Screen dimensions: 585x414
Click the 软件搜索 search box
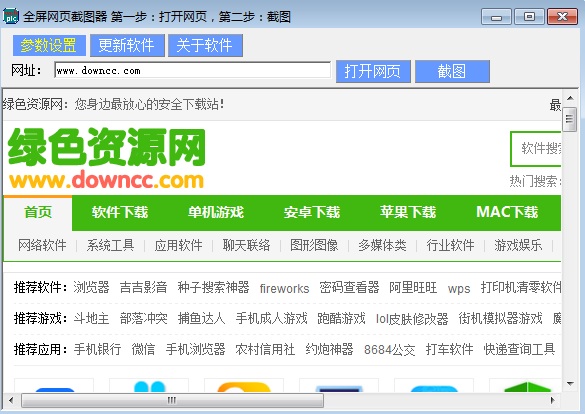(536, 148)
